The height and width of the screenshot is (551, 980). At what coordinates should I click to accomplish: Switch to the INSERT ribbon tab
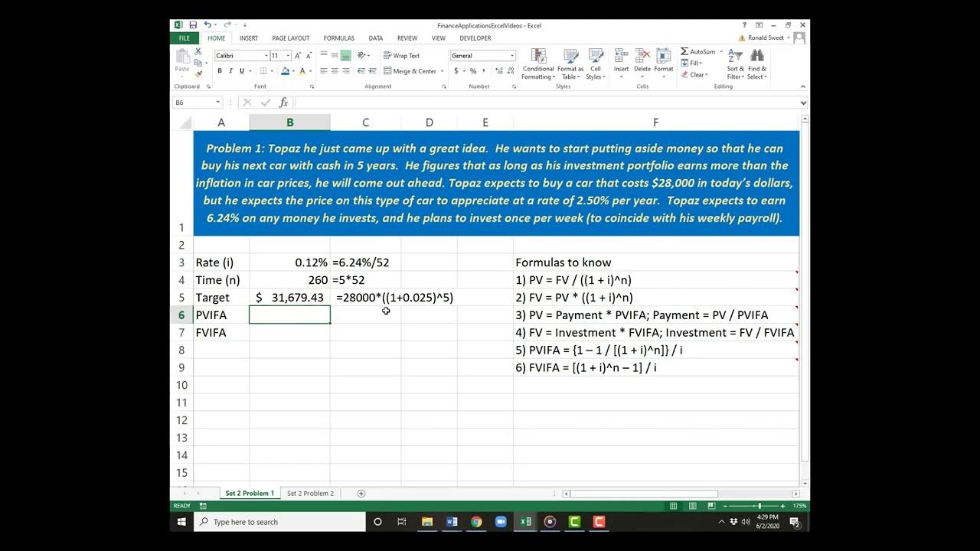pyautogui.click(x=248, y=37)
